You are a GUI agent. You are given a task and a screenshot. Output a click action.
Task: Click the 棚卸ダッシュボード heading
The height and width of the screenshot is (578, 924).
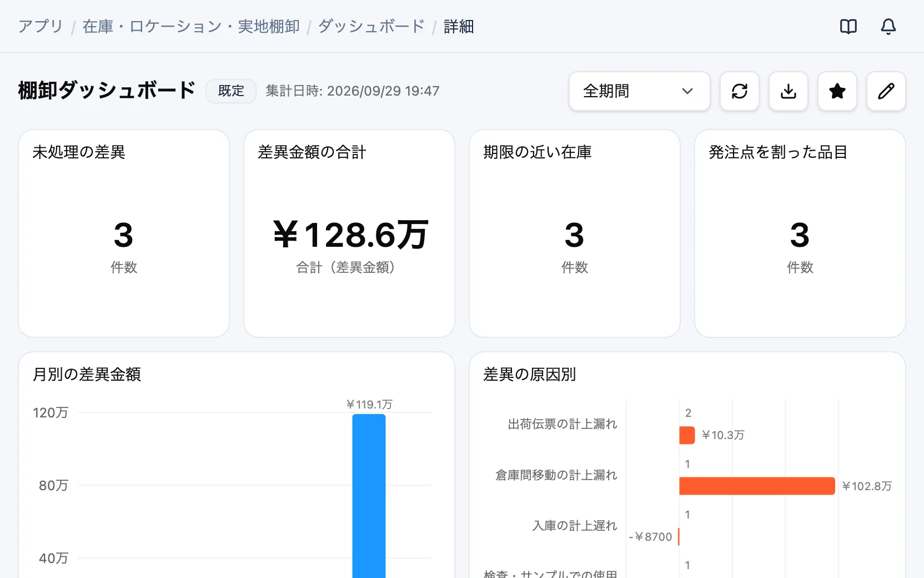107,90
